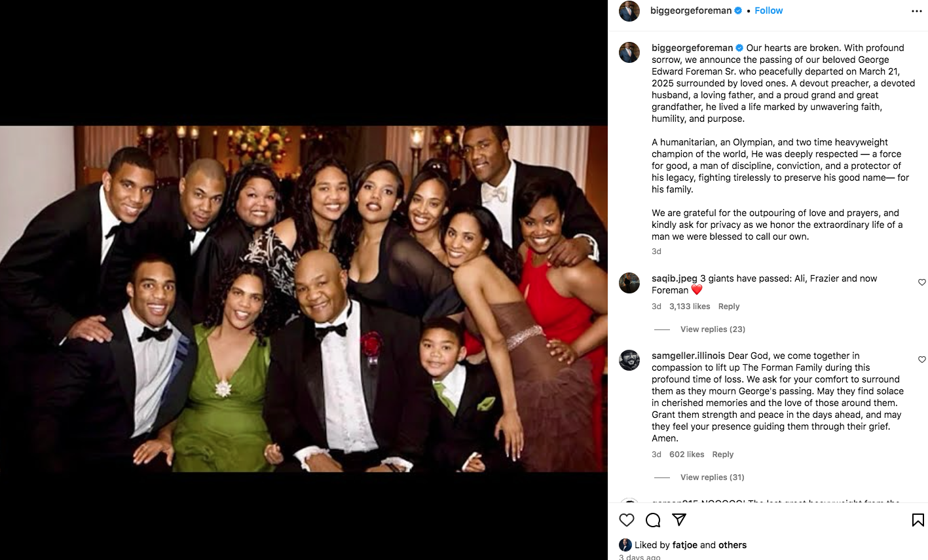Screen dimensions: 928x560
Task: View the 3,133 likes on the comment
Action: click(x=690, y=307)
